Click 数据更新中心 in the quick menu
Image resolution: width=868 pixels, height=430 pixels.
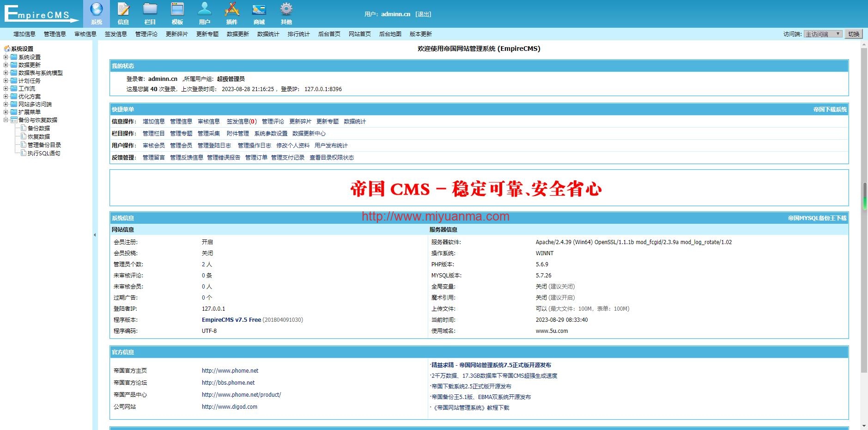(x=309, y=134)
